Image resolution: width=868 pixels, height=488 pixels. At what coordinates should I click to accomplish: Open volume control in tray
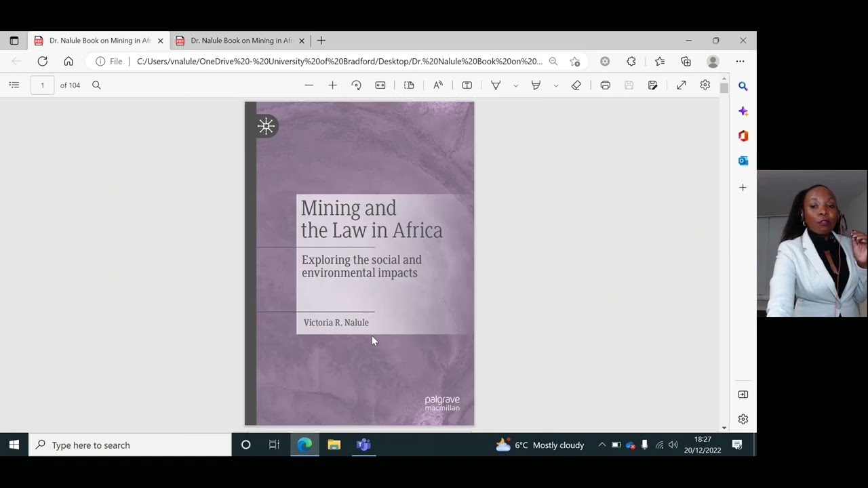(x=673, y=445)
